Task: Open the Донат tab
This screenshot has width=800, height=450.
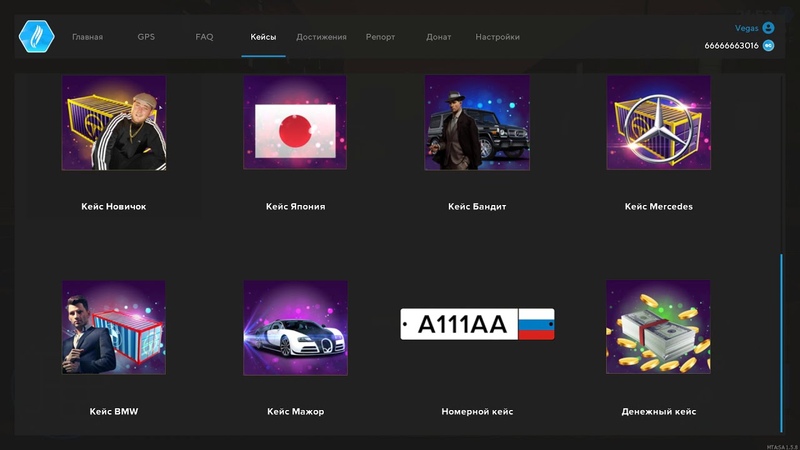Action: pos(438,37)
